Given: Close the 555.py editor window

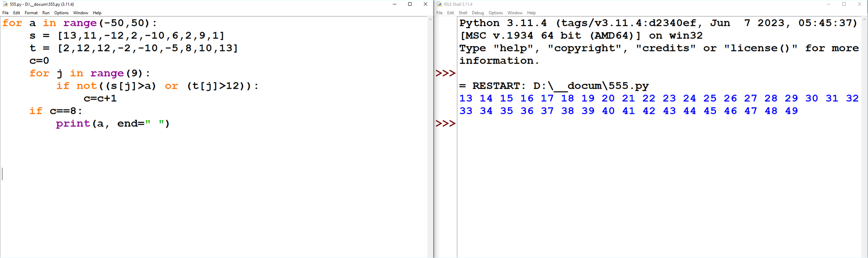Looking at the screenshot, I should point(425,4).
